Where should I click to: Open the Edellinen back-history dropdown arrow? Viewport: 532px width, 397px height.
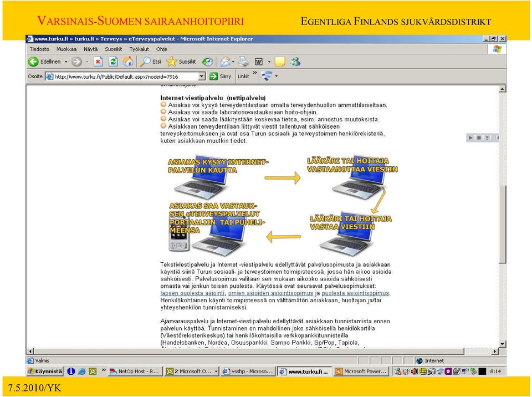click(66, 62)
